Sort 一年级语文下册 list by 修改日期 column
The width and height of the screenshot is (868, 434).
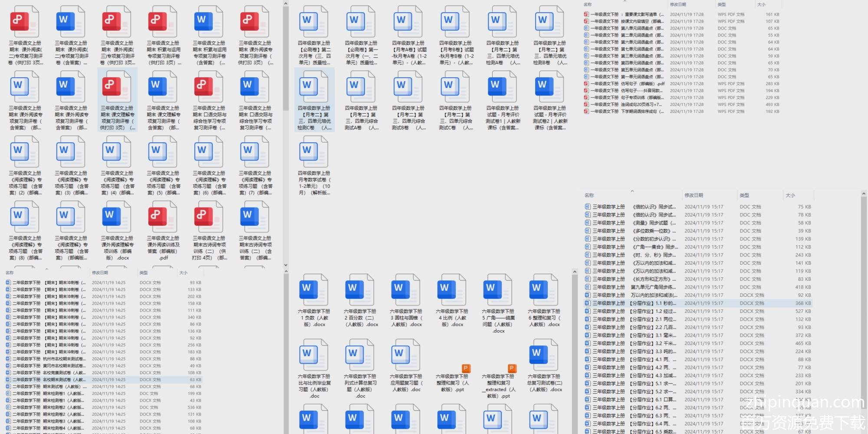tap(678, 4)
